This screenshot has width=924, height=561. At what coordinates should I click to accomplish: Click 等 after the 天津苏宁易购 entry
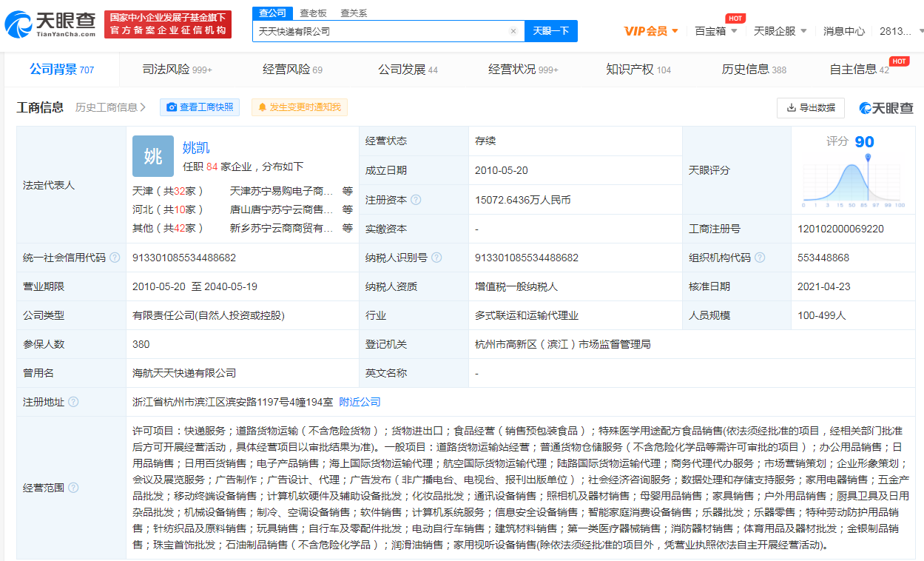[x=348, y=191]
